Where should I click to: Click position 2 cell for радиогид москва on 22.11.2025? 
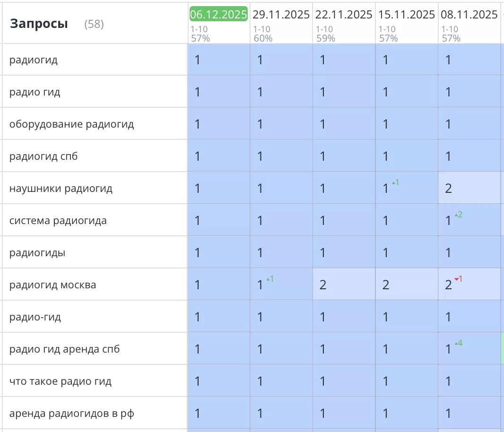pyautogui.click(x=344, y=285)
